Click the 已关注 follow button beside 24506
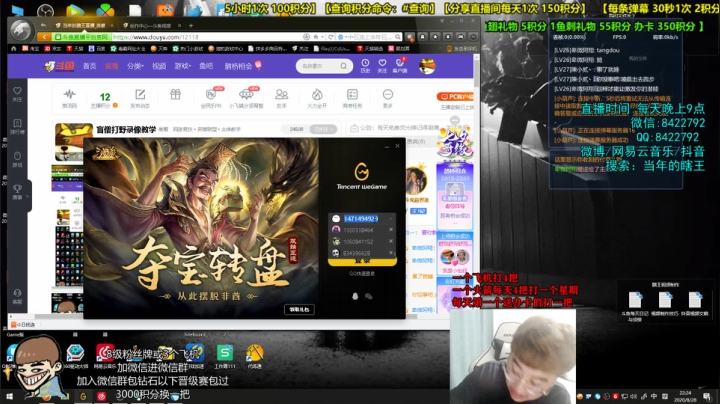This screenshot has height=404, width=720. (x=323, y=129)
